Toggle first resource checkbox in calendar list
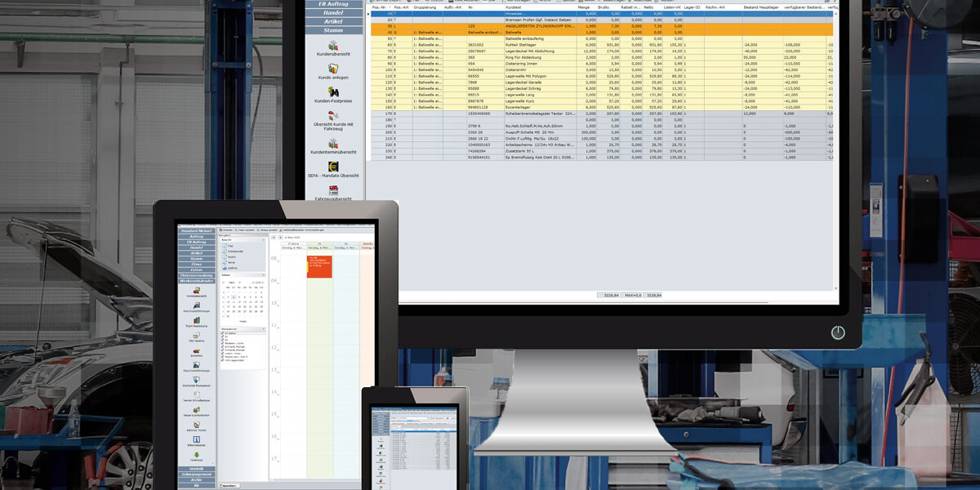The height and width of the screenshot is (490, 980). pos(224,334)
